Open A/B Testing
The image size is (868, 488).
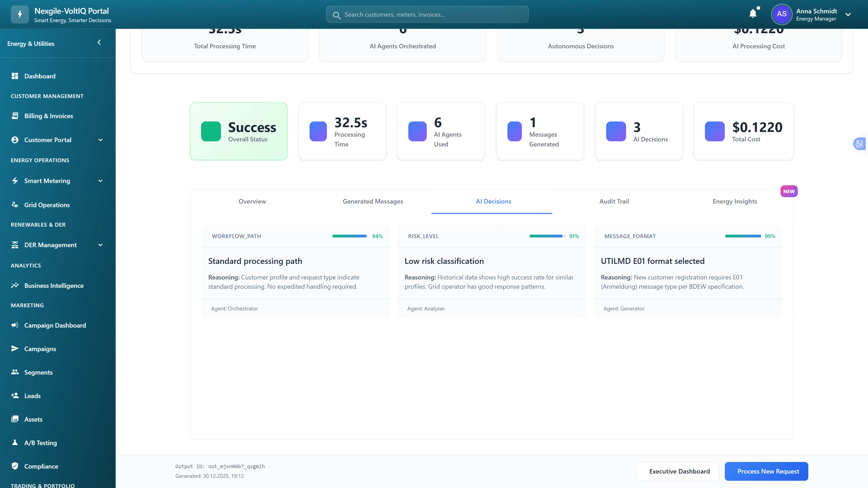click(x=40, y=443)
